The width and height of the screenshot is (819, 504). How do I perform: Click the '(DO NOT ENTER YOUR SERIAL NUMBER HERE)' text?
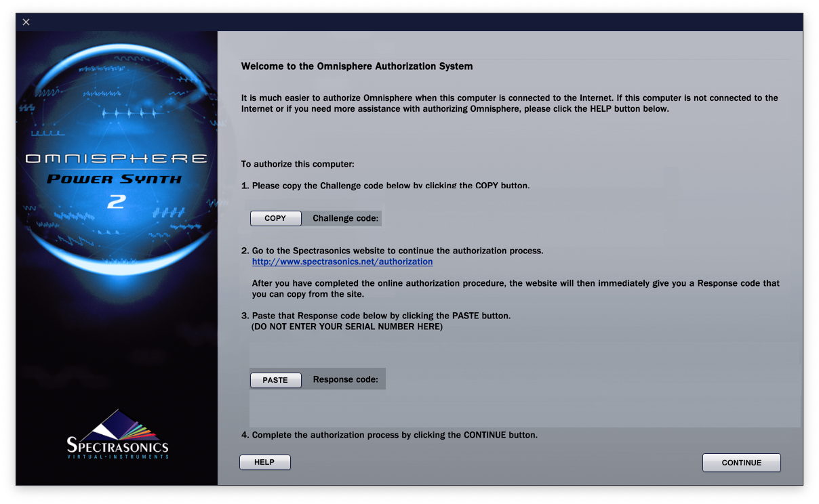pyautogui.click(x=347, y=327)
